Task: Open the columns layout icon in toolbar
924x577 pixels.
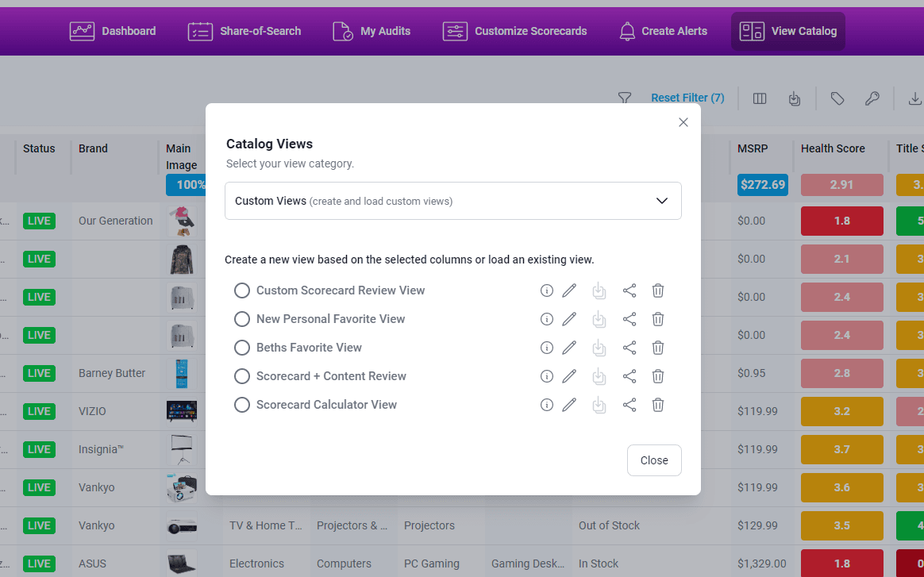Action: pos(760,98)
